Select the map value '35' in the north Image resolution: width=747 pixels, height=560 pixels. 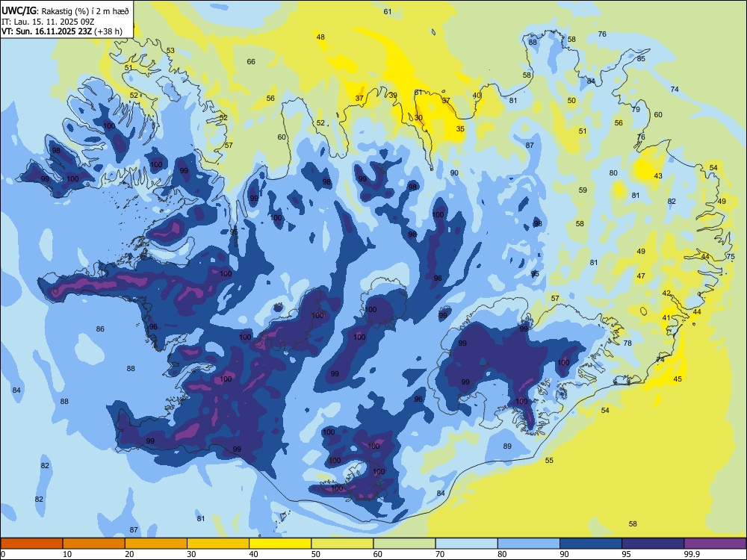[x=460, y=128]
